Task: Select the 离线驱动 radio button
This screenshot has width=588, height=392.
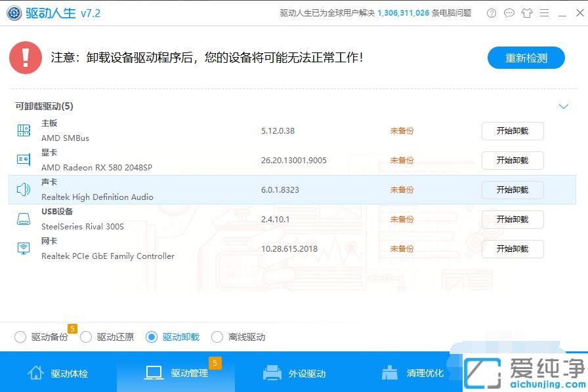Action: pyautogui.click(x=217, y=336)
